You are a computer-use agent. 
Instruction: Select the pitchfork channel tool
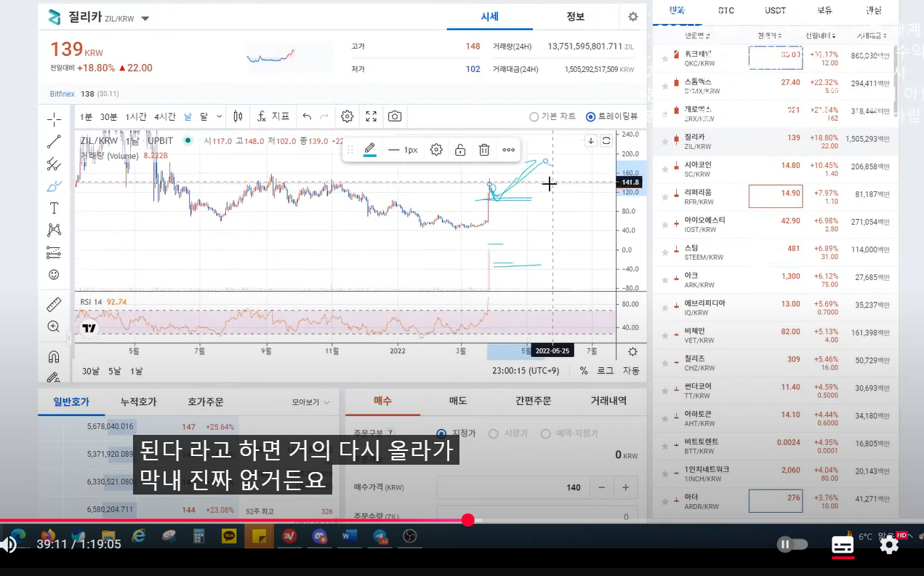54,164
